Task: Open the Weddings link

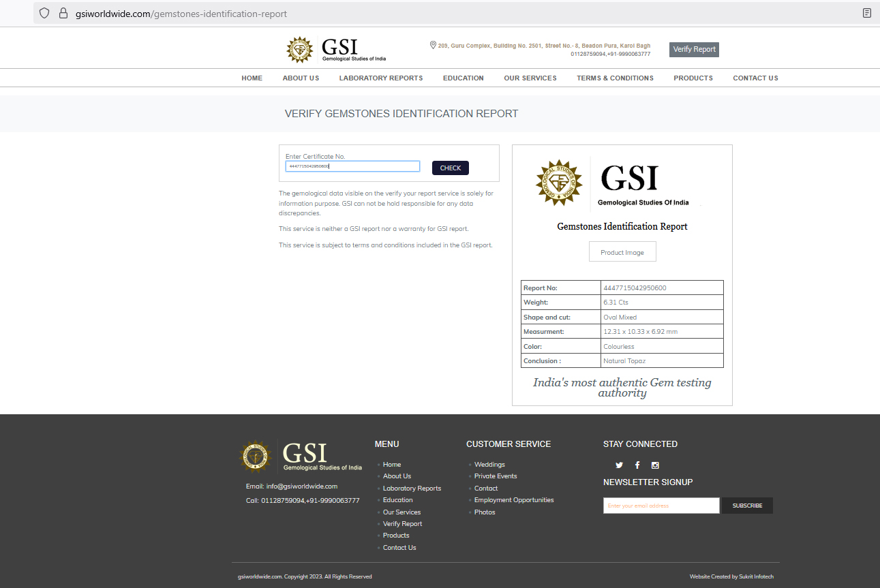Action: click(489, 465)
